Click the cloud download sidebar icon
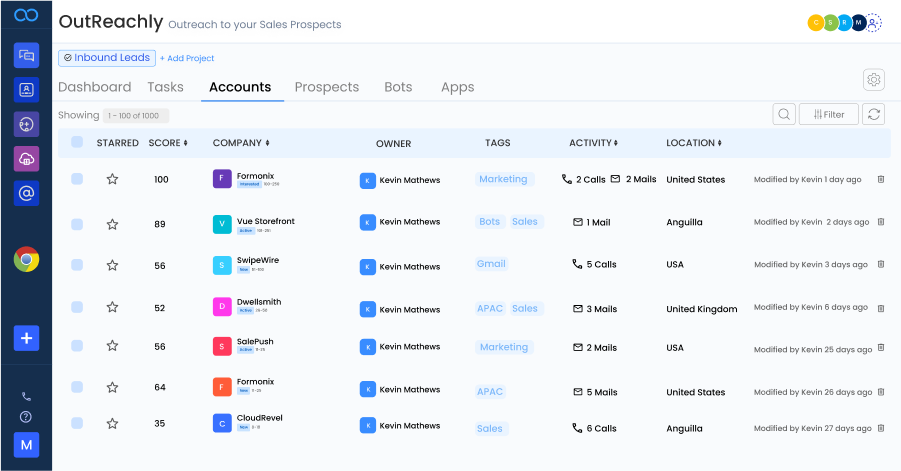Screen dimensions: 901x471 (x=26, y=158)
